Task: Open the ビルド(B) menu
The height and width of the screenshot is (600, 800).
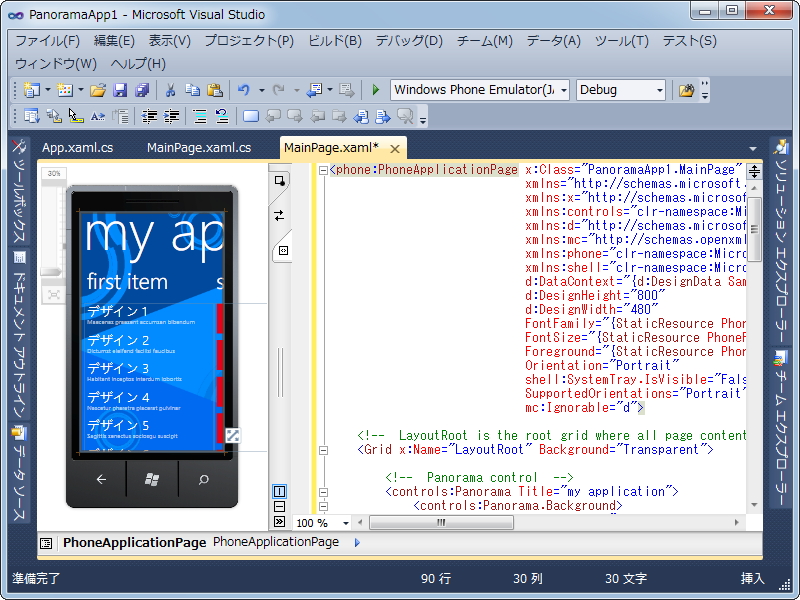Action: [335, 41]
